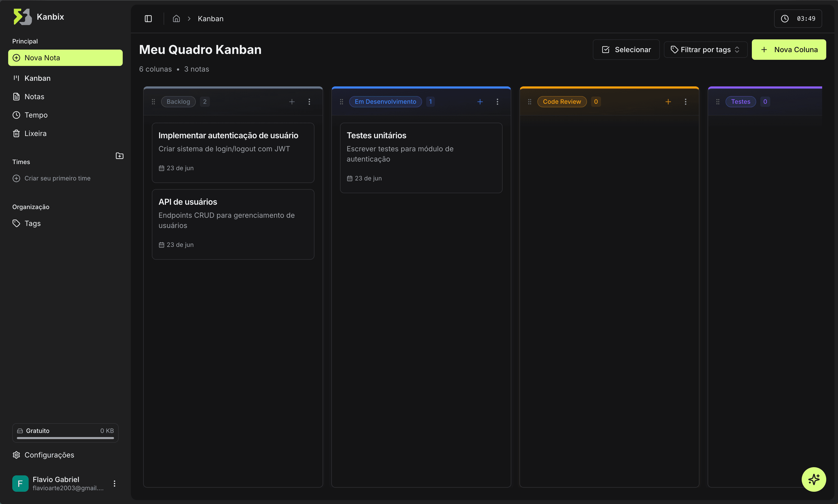Open the Code Review column options menu
Screen dimensions: 838x504
pos(685,101)
